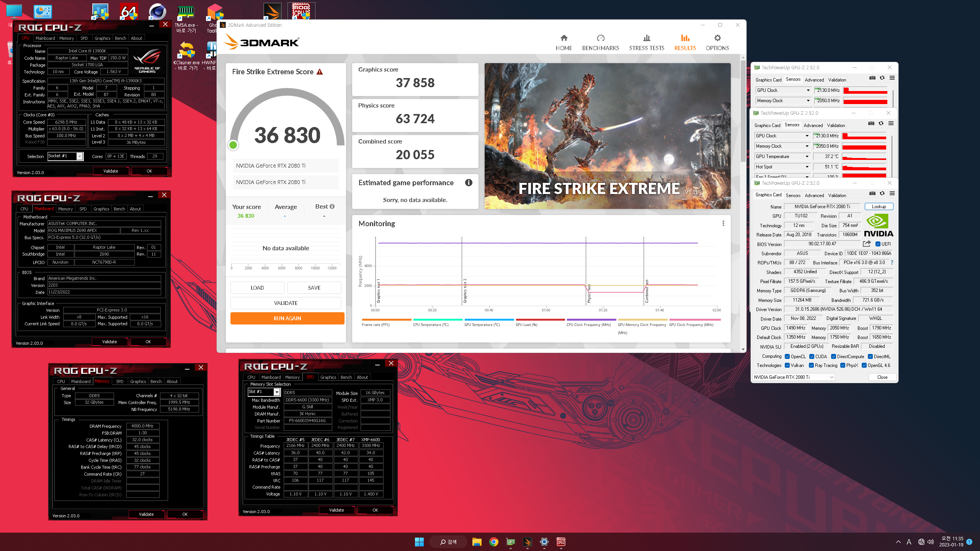The width and height of the screenshot is (980, 551).
Task: Open the AIDA64 desktop icon
Action: pyautogui.click(x=129, y=11)
